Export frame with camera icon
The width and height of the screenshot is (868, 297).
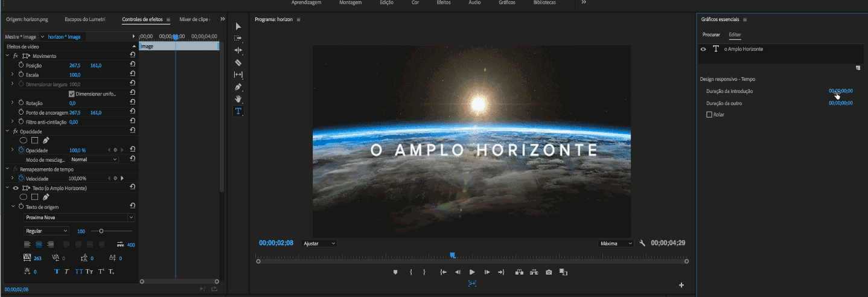[x=549, y=272]
